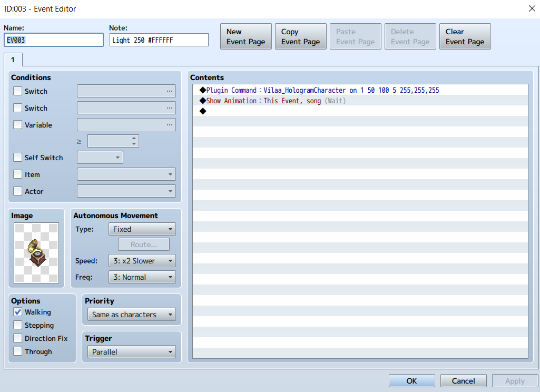Click the Apply button

pyautogui.click(x=515, y=380)
